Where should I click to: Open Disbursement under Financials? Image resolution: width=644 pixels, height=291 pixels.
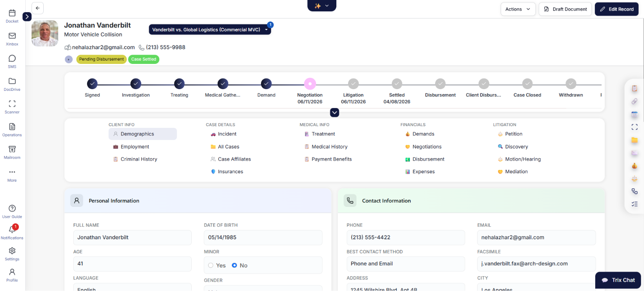tap(425, 159)
